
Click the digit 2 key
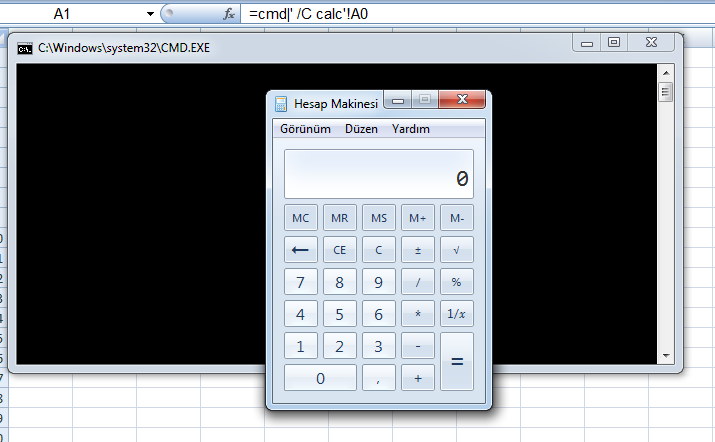[339, 346]
